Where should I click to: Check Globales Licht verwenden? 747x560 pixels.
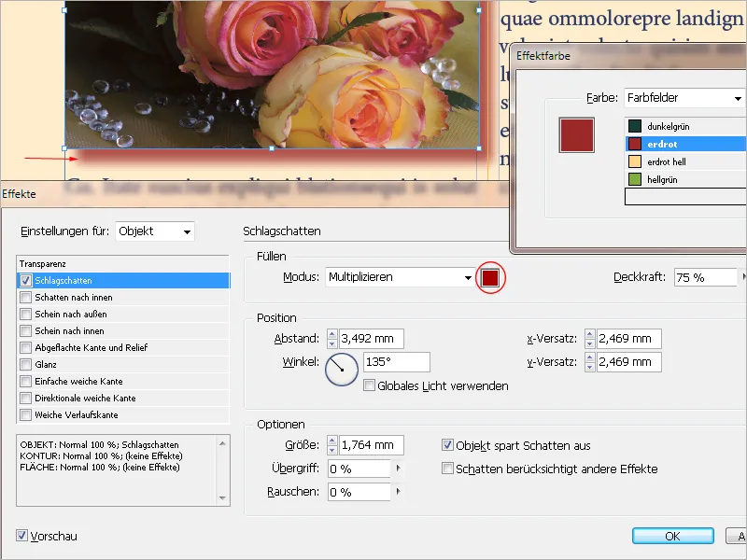[x=369, y=385]
